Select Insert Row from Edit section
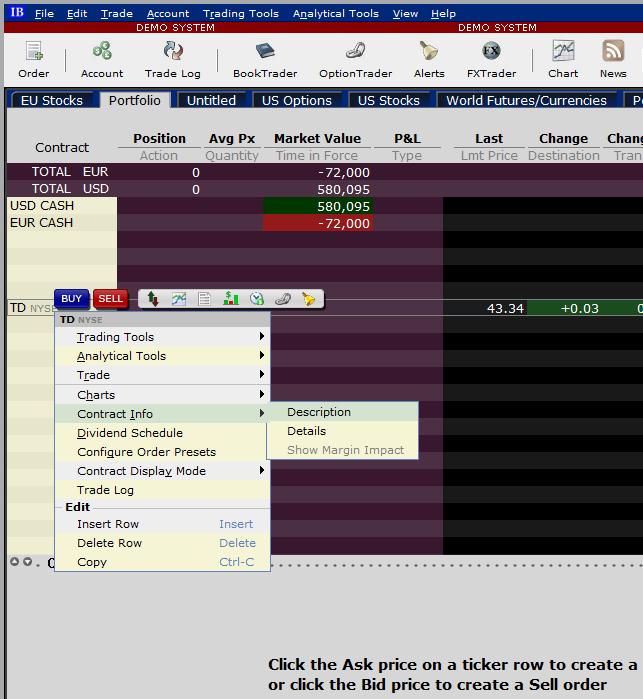 tap(162, 524)
